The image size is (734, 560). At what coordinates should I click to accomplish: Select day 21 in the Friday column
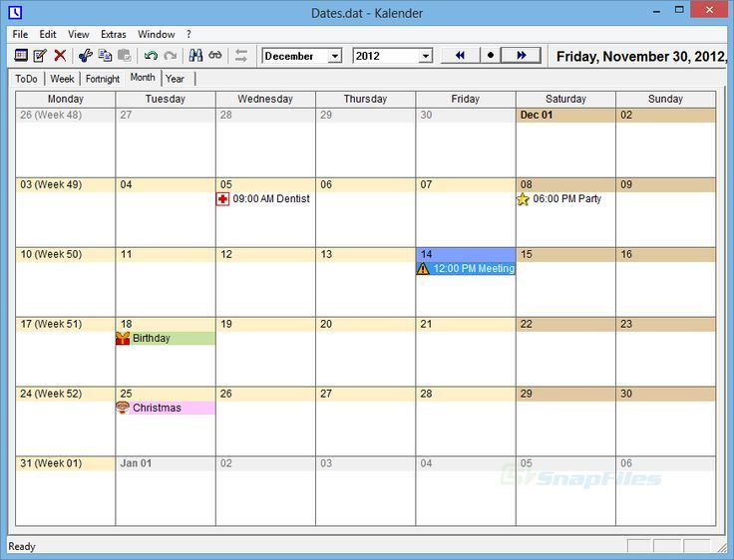click(466, 324)
